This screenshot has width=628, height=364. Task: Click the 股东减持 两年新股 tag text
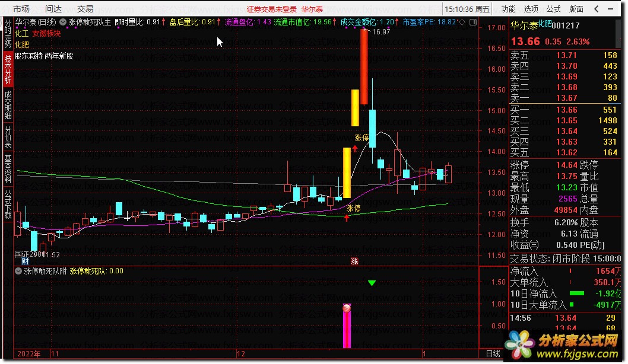coord(44,56)
